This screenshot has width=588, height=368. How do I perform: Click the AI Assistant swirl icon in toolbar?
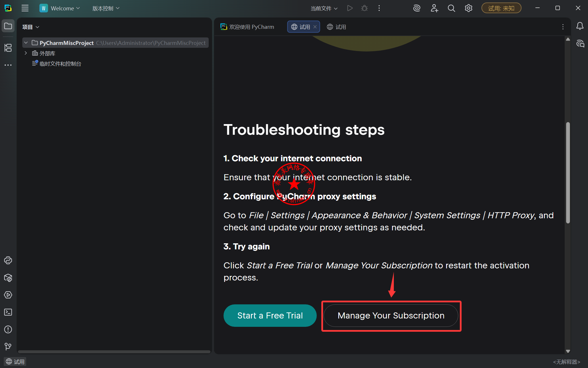[417, 8]
